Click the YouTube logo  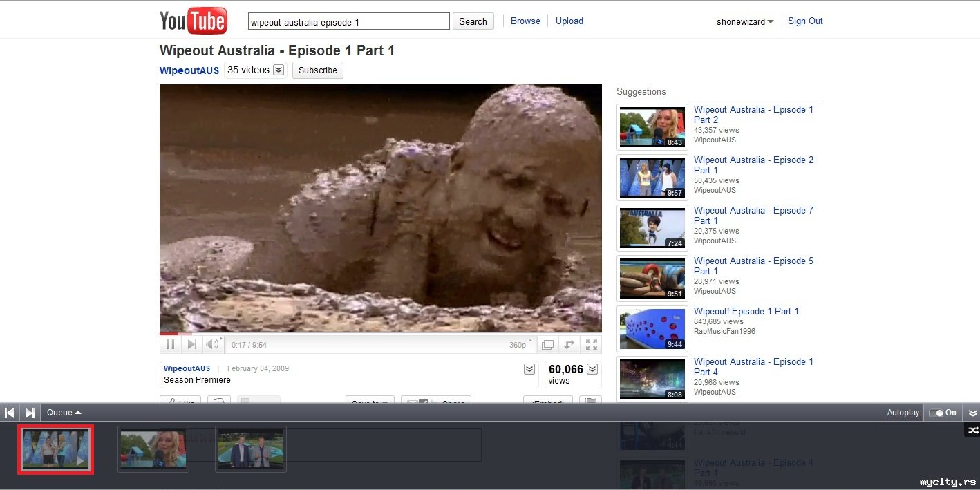(x=193, y=21)
